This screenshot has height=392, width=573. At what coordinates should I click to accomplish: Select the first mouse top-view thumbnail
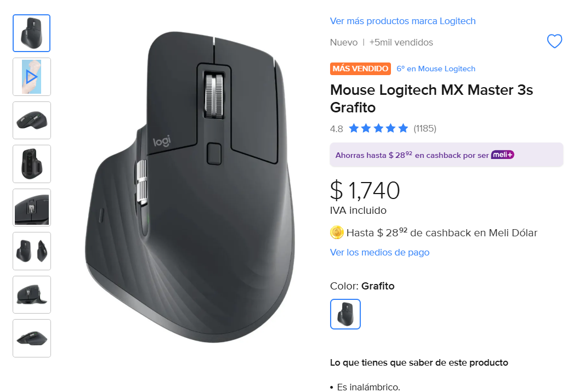coord(31,33)
